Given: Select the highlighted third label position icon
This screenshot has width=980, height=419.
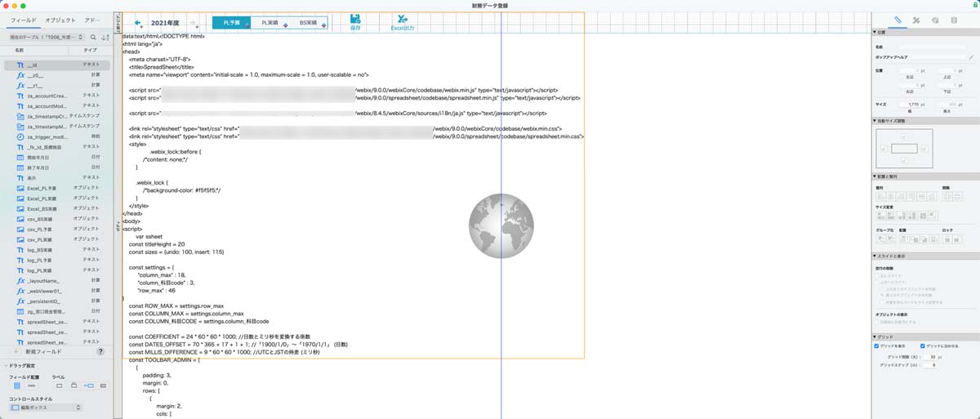Looking at the screenshot, I should (x=89, y=385).
